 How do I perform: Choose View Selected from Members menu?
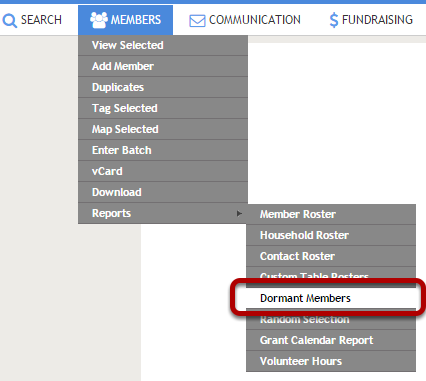point(163,45)
